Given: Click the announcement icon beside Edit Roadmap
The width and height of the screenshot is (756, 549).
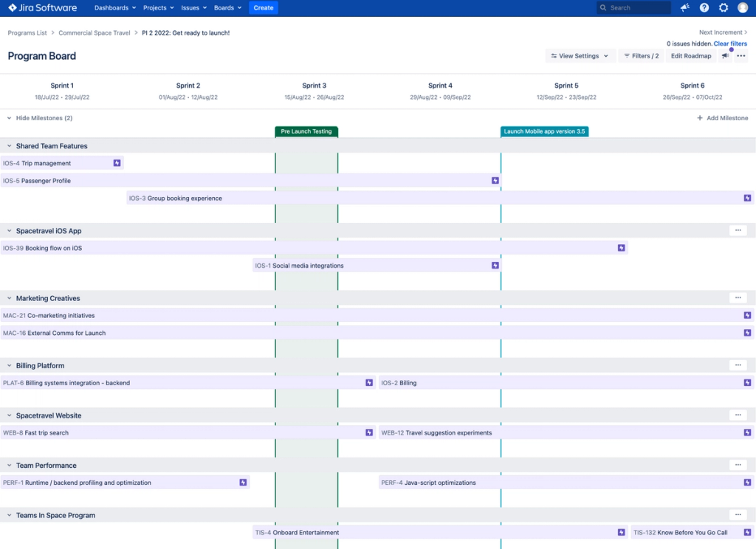Looking at the screenshot, I should [x=725, y=56].
